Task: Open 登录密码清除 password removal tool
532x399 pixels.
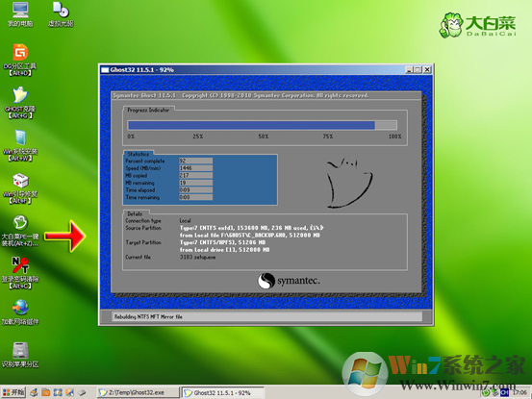Action: point(20,273)
